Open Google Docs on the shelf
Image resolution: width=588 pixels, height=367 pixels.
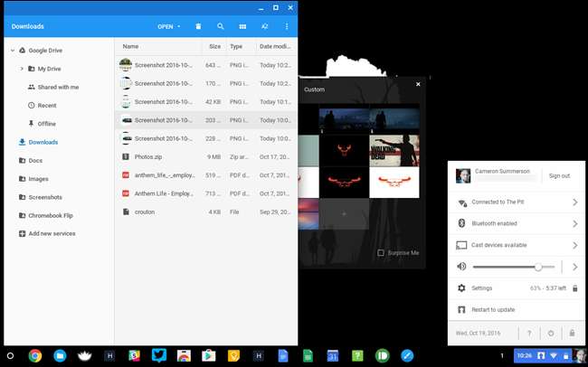click(x=283, y=356)
